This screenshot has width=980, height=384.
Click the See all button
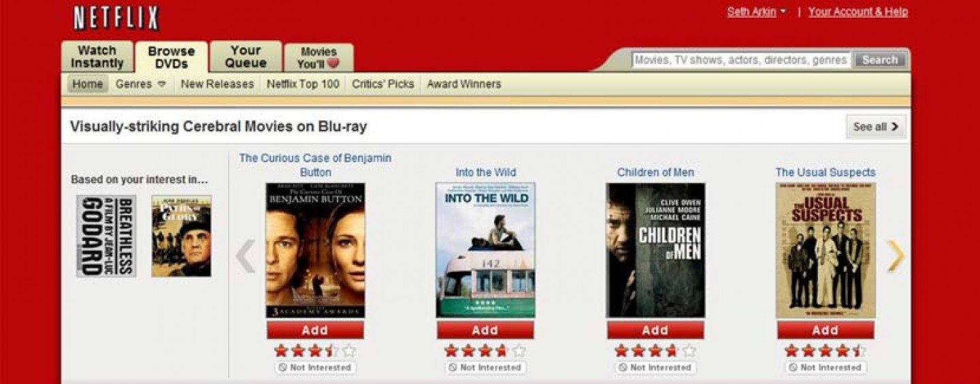(x=876, y=127)
